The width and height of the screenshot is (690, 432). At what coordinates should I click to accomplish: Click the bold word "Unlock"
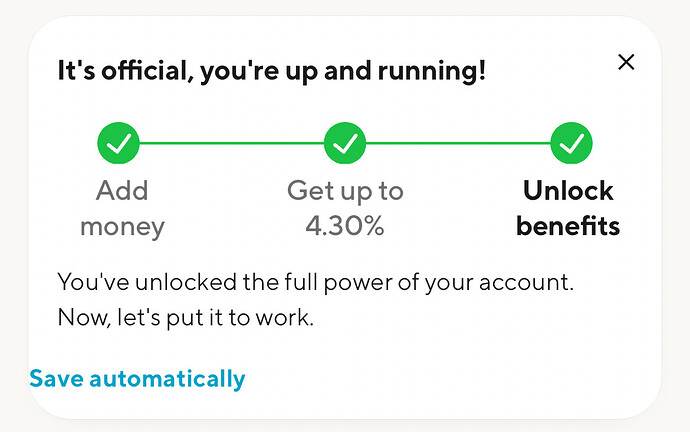click(568, 190)
